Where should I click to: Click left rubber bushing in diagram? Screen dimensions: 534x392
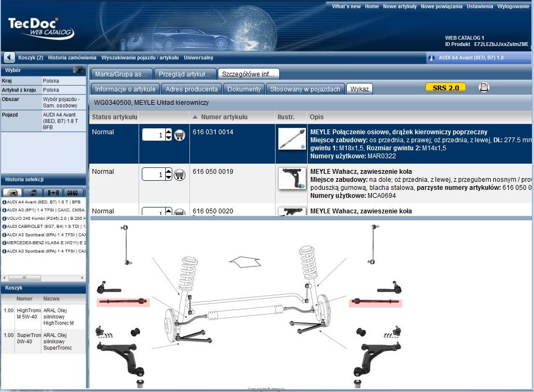tap(135, 332)
